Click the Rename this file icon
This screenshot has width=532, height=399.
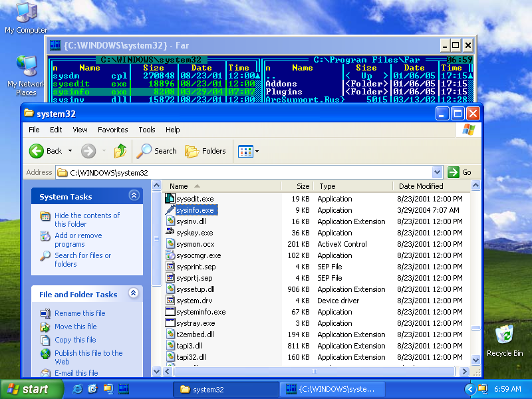pos(45,313)
